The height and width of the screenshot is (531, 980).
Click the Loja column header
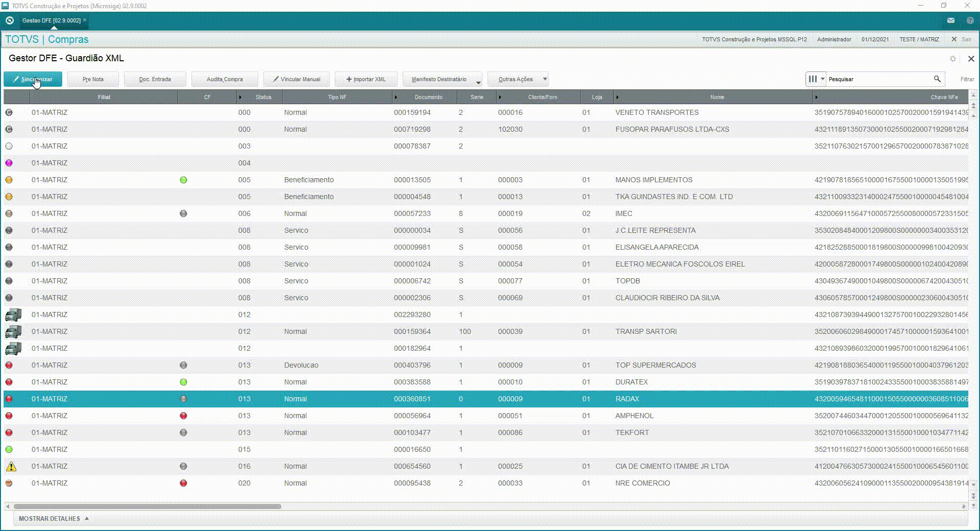[597, 97]
